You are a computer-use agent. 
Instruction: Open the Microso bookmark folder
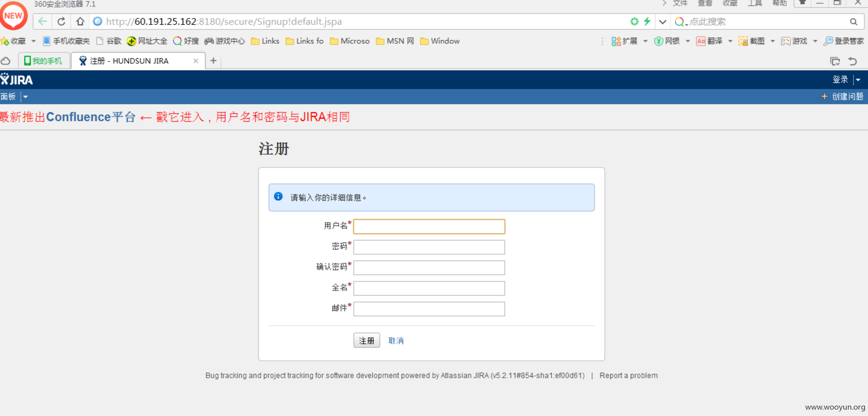350,41
